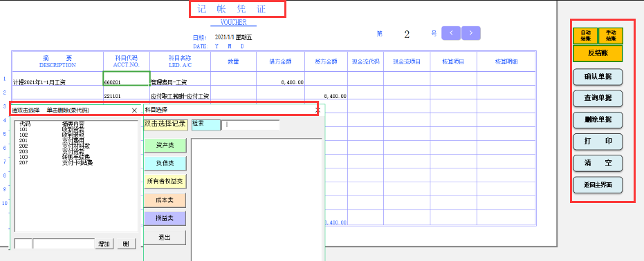Click debit amount 8,400.00 in row 1
This screenshot has height=261, width=644.
pyautogui.click(x=281, y=79)
